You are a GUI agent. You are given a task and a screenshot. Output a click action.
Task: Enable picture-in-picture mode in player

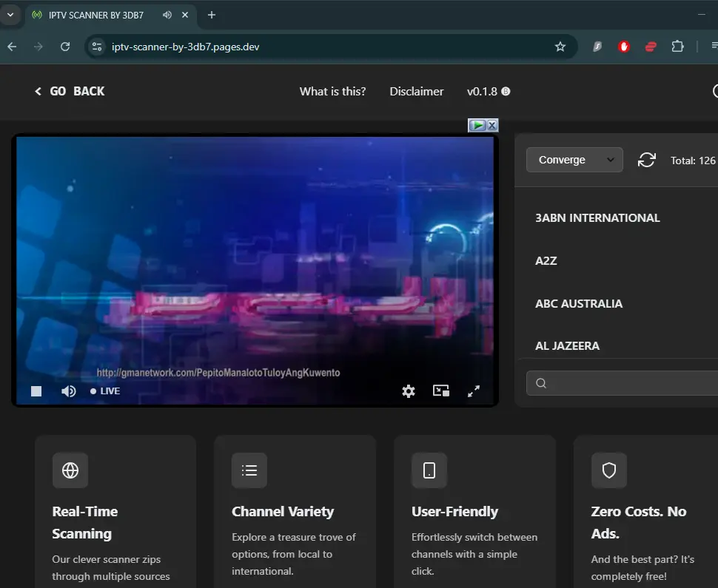[x=441, y=391]
